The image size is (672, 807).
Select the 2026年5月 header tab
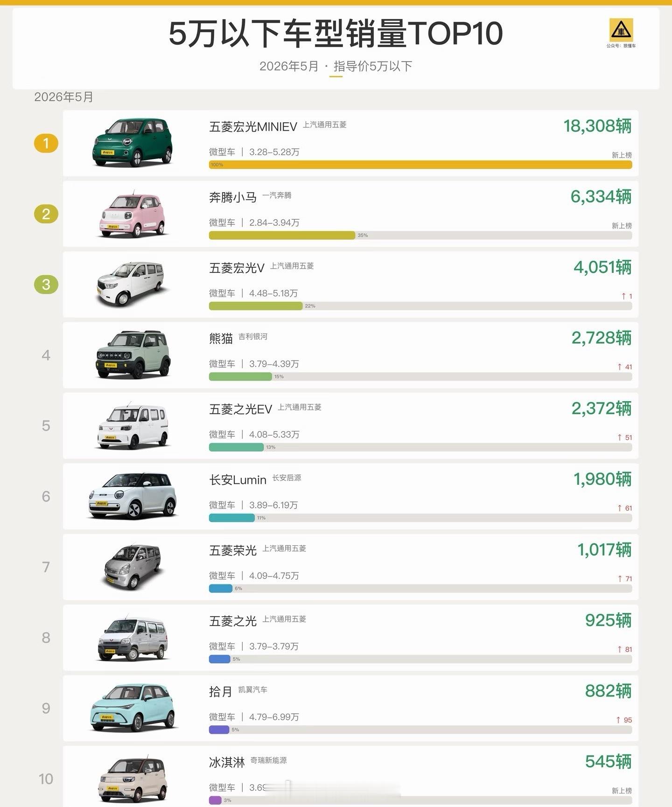coord(289,66)
